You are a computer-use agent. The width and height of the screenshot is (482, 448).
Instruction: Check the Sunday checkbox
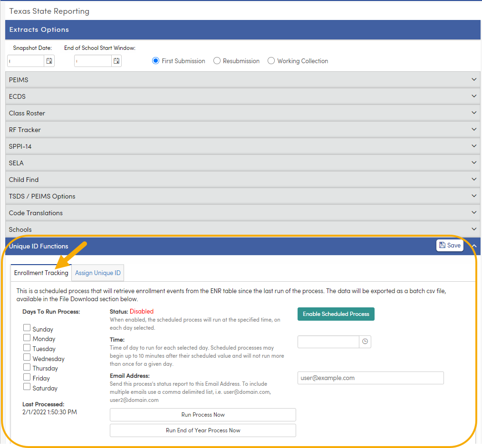click(27, 327)
